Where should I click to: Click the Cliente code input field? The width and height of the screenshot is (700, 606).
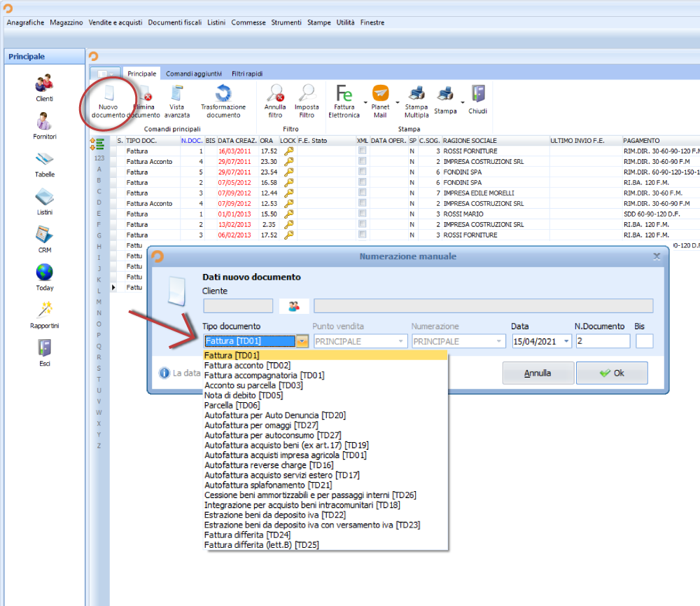point(238,306)
